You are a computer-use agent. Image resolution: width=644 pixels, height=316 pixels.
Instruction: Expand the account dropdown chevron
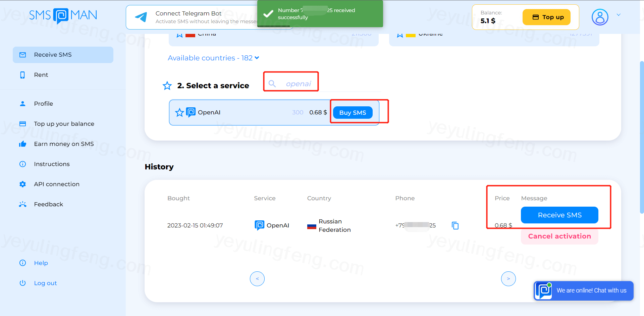[619, 15]
